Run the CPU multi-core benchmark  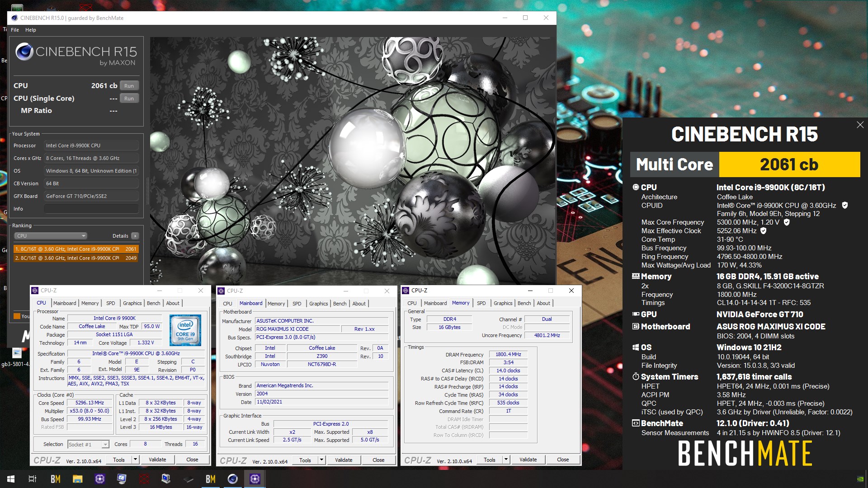(129, 86)
